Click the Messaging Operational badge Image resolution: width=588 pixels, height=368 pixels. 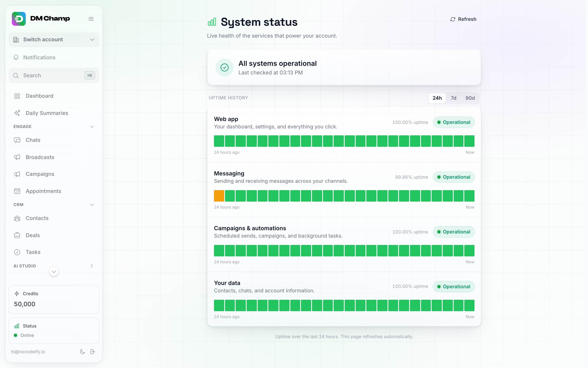click(x=454, y=177)
